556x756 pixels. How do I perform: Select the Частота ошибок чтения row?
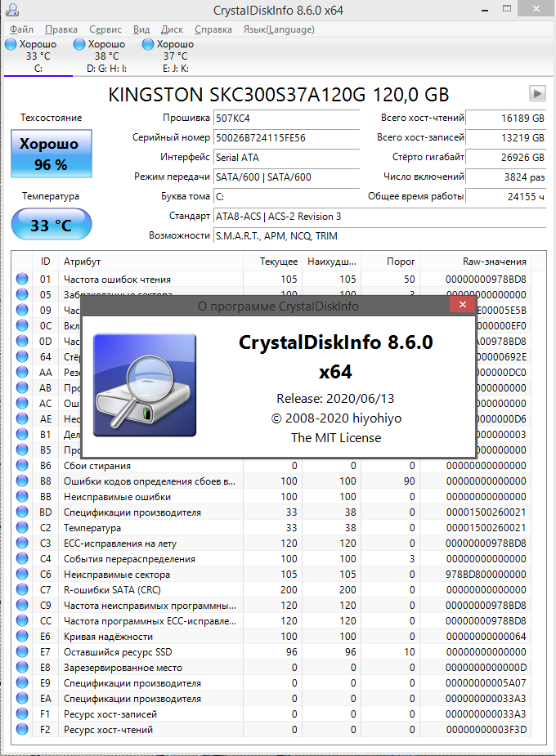click(x=271, y=280)
